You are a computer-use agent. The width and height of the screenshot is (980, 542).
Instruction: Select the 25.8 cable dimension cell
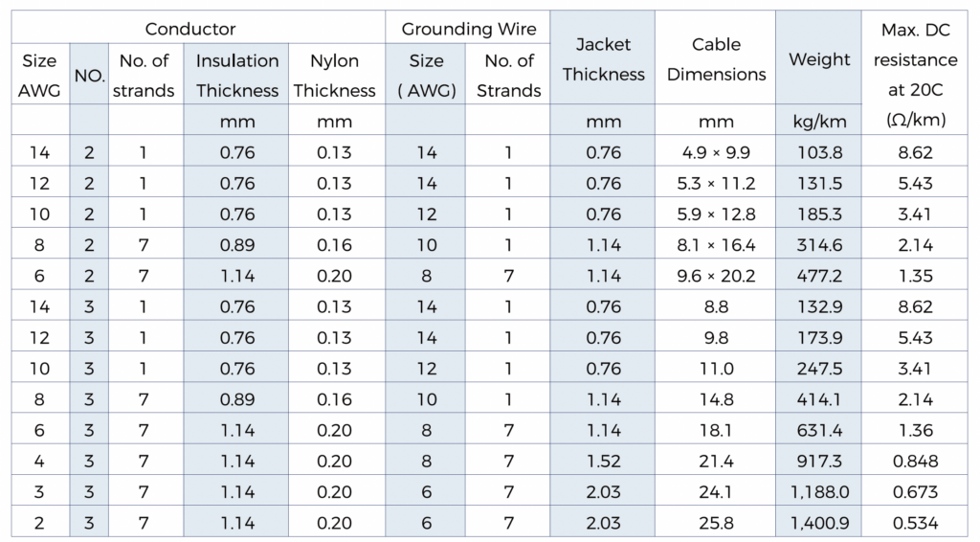pyautogui.click(x=716, y=523)
